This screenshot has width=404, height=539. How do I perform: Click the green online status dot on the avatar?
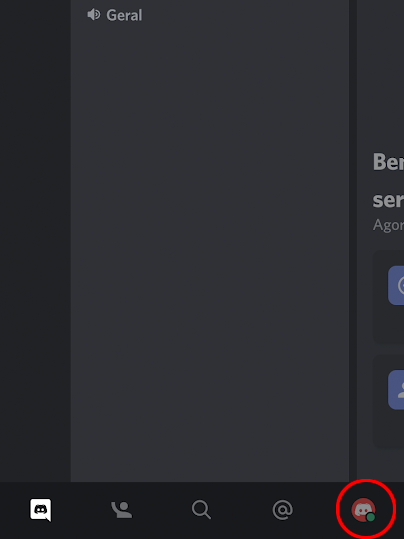click(370, 517)
